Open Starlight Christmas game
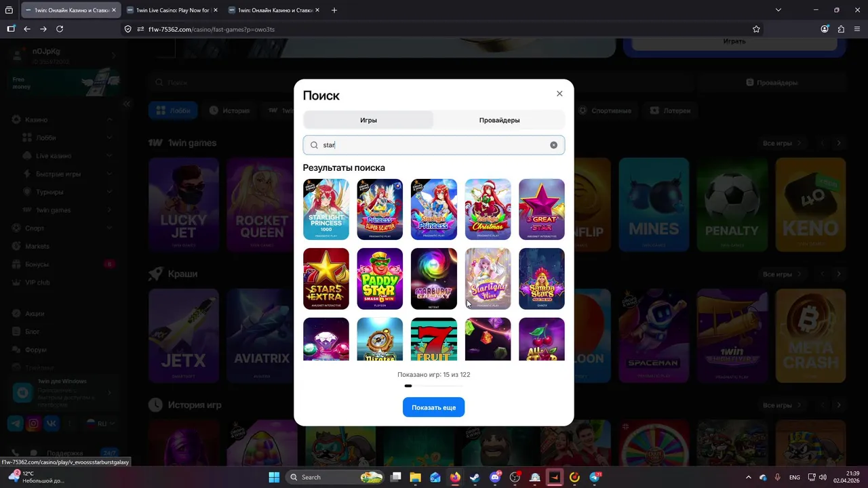Viewport: 868px width, 488px height. click(488, 209)
